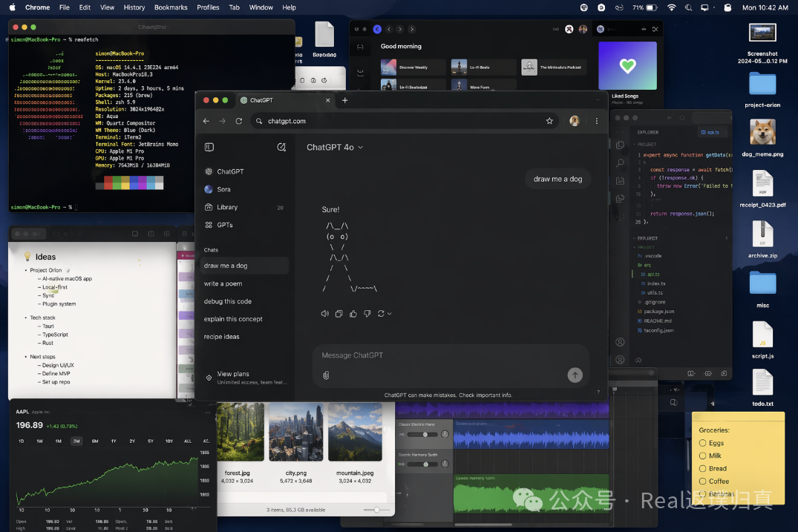Check the Eggs item in Groceries note
The image size is (798, 532).
pyautogui.click(x=703, y=443)
